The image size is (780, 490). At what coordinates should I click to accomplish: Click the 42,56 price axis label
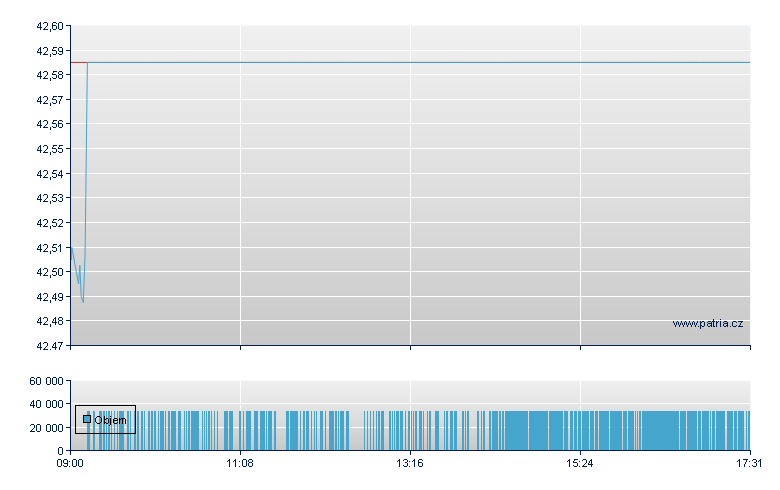pos(50,124)
